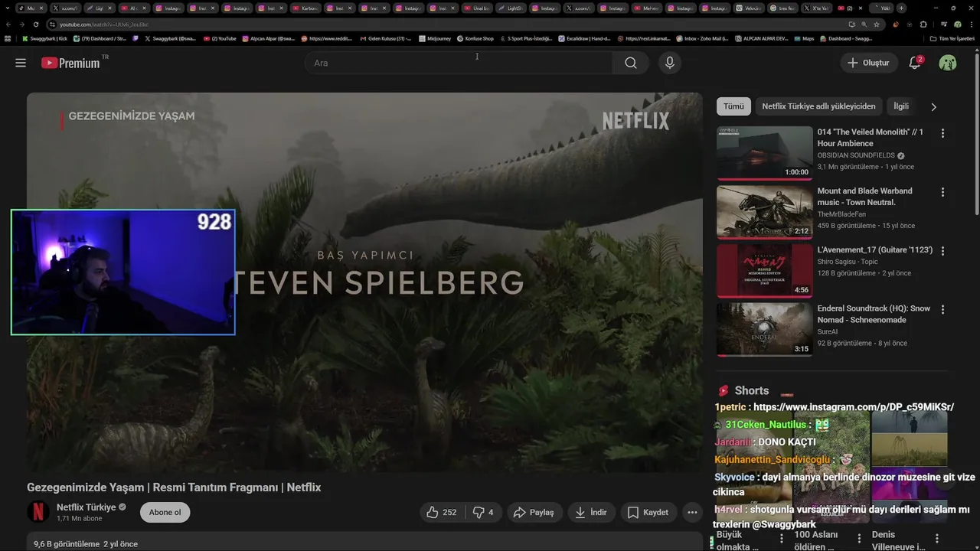Open the Maps bookmark

pos(803,38)
